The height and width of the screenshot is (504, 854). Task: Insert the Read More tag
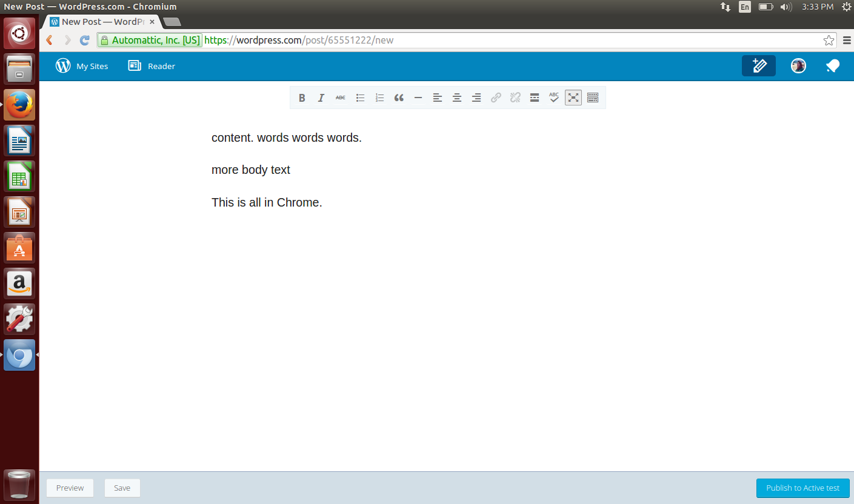pyautogui.click(x=535, y=98)
